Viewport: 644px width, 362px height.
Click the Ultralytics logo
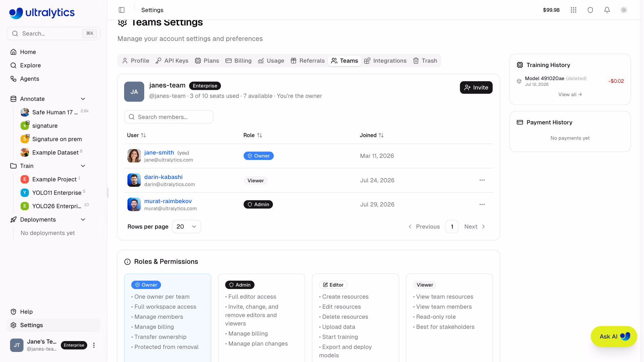[42, 13]
